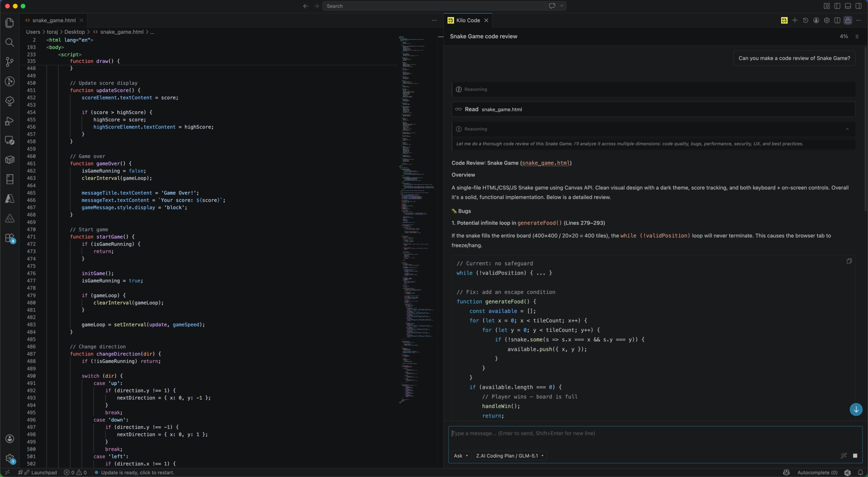Open snake_game.html link in code review
868x477 pixels.
(x=546, y=163)
